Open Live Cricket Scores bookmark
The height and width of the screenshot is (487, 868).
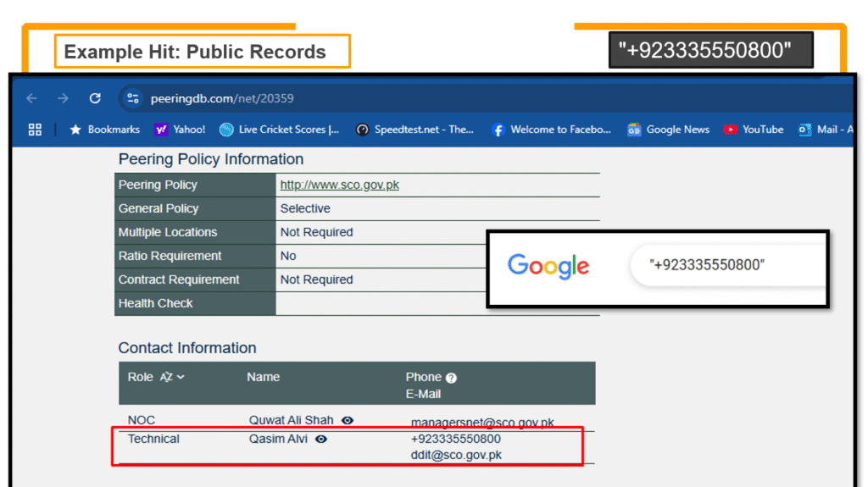coord(280,130)
